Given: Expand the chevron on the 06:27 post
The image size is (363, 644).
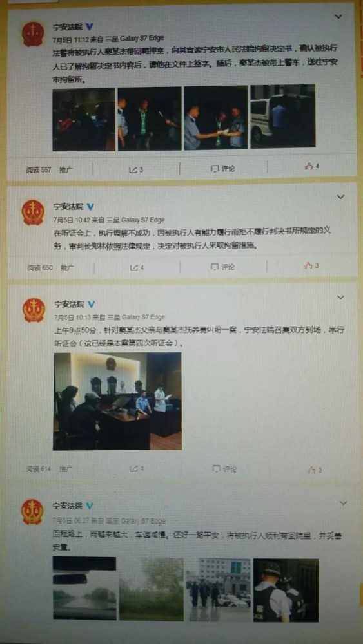Looking at the screenshot, I should [343, 503].
